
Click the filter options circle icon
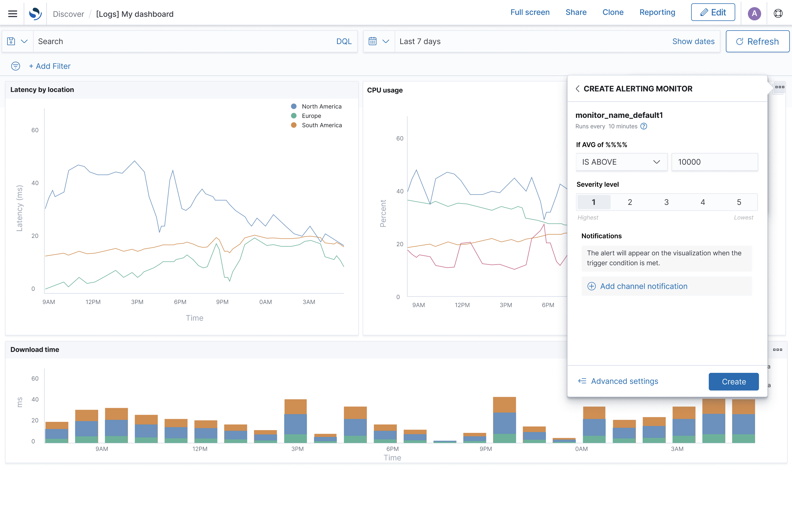[x=16, y=66]
